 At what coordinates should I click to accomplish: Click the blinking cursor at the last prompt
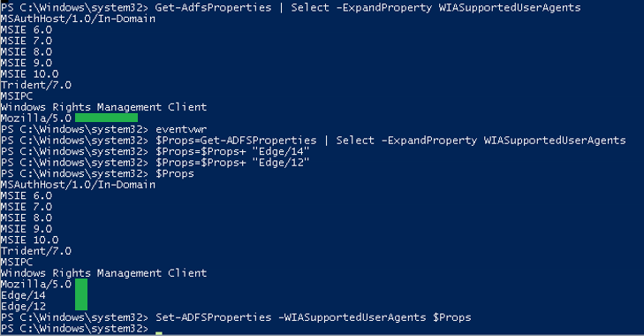click(159, 333)
